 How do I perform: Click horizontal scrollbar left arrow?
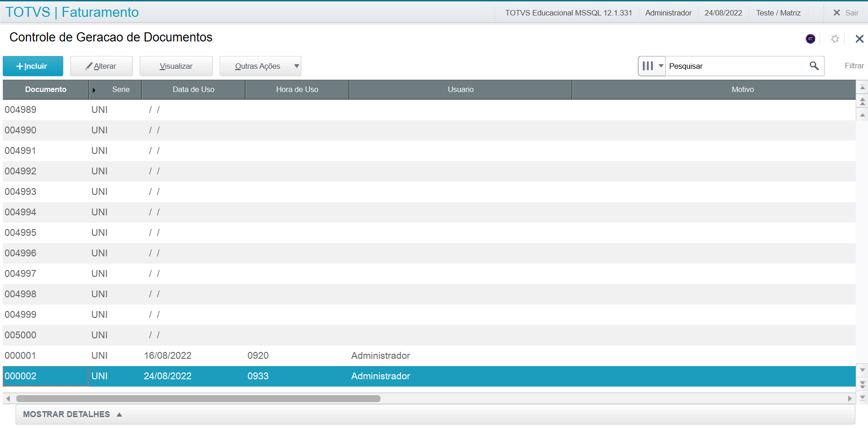point(8,398)
